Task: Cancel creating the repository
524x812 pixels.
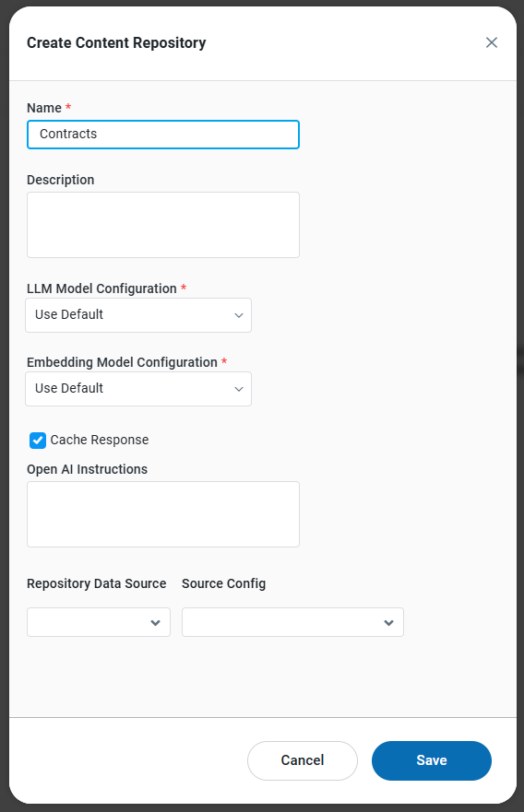Action: click(303, 760)
